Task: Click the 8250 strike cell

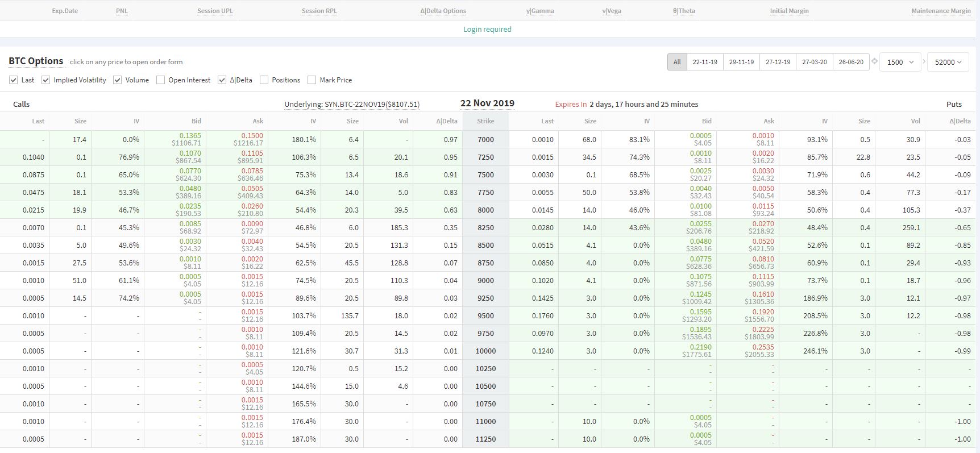Action: click(x=485, y=228)
